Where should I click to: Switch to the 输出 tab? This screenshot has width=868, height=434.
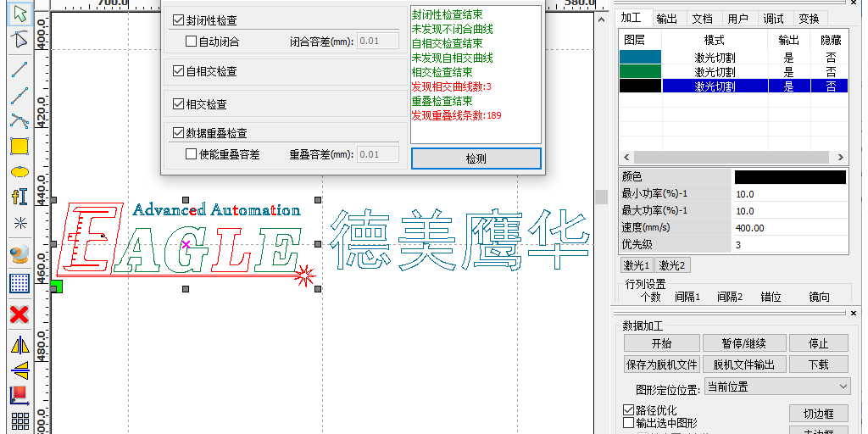(x=667, y=19)
